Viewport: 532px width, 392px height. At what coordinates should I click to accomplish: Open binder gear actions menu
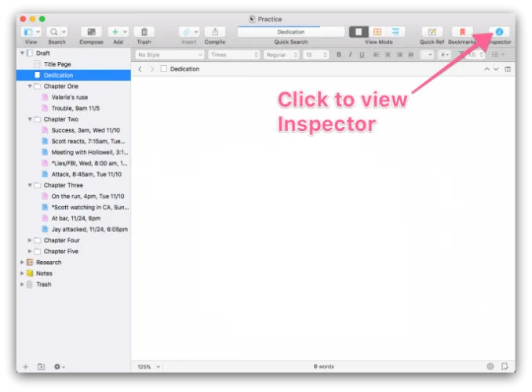coord(60,367)
